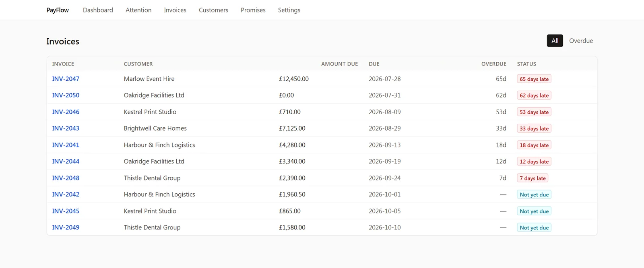This screenshot has height=268, width=644.
Task: Click the £12,450.00 amount
Action: 294,79
